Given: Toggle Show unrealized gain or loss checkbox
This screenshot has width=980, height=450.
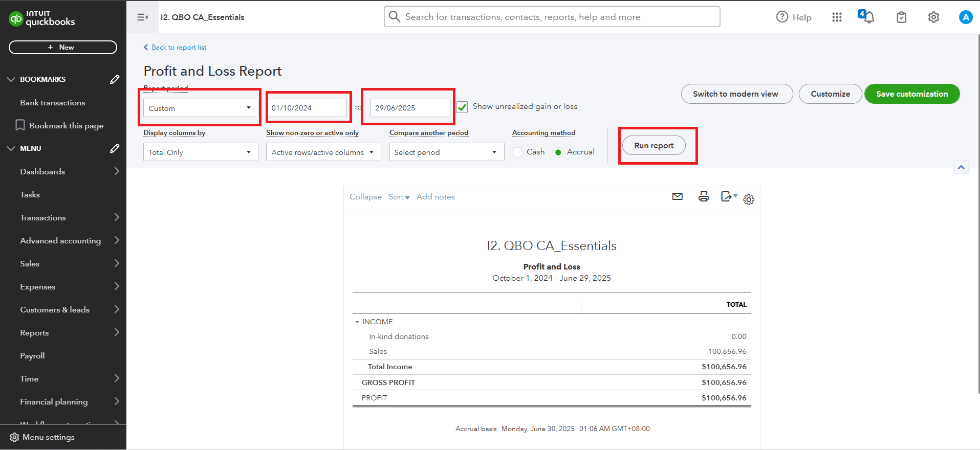Looking at the screenshot, I should (462, 107).
